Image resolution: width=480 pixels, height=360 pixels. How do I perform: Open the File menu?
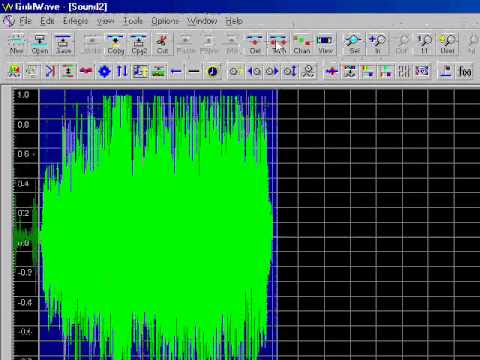[26, 21]
